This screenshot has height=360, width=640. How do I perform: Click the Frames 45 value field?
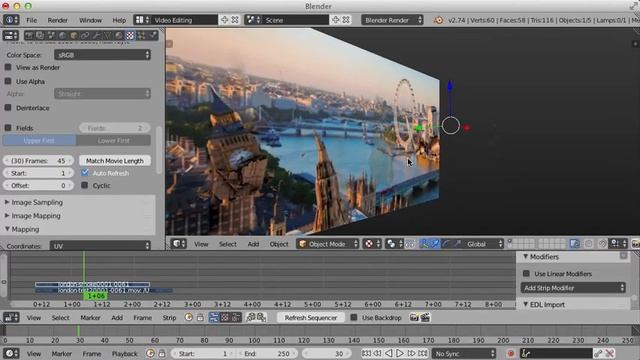point(38,161)
